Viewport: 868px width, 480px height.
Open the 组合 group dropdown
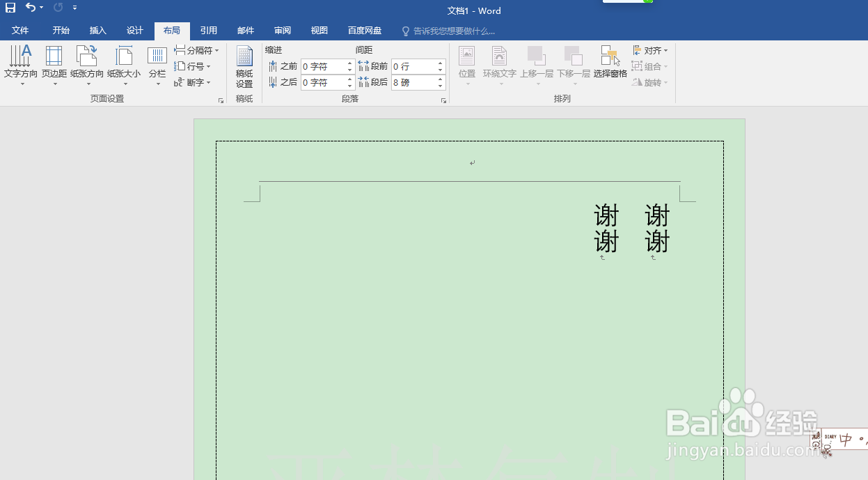point(650,66)
